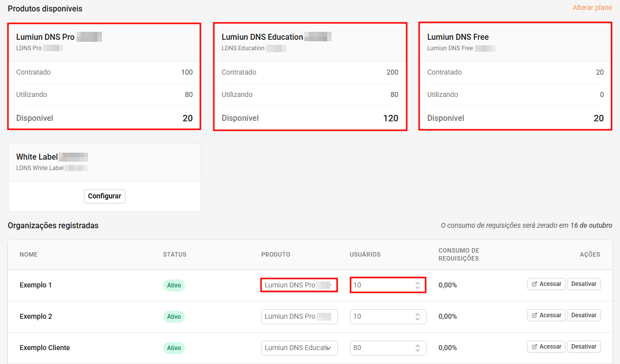Click stepper arrows on Exemplo Cliente users
The height and width of the screenshot is (364, 620).
pos(418,348)
